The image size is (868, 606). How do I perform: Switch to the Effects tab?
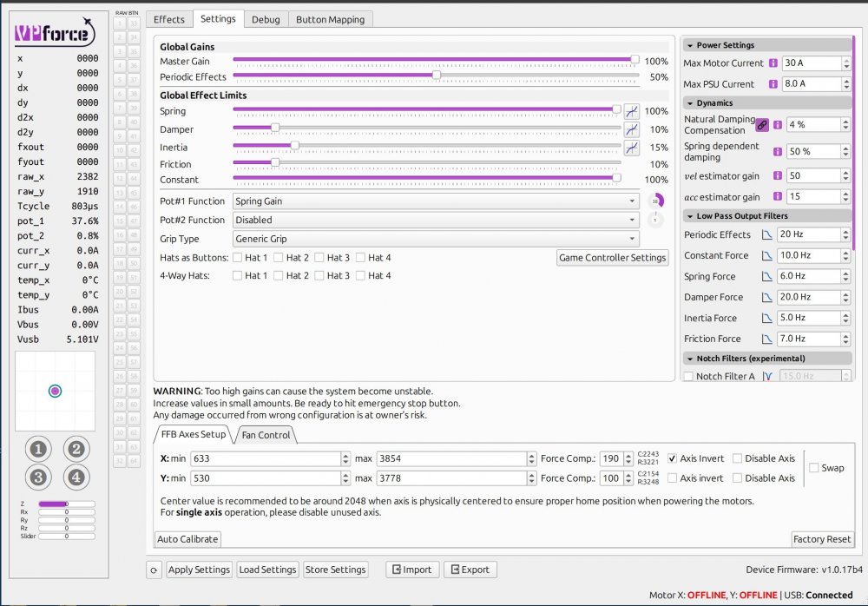coord(168,19)
